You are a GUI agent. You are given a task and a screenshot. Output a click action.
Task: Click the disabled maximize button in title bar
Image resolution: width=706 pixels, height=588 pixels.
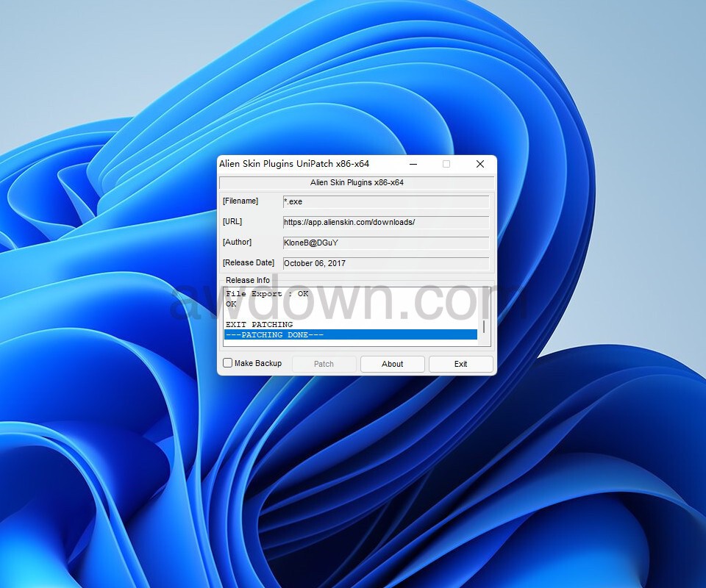pyautogui.click(x=446, y=164)
